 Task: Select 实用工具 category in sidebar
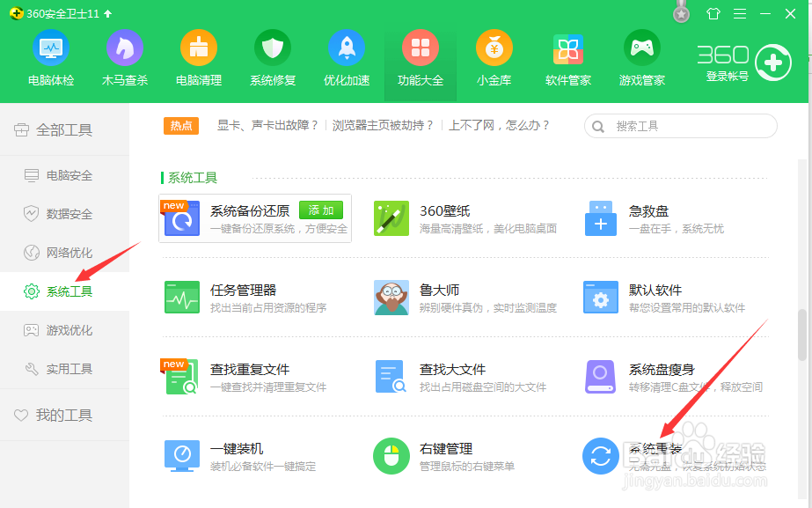click(x=64, y=369)
